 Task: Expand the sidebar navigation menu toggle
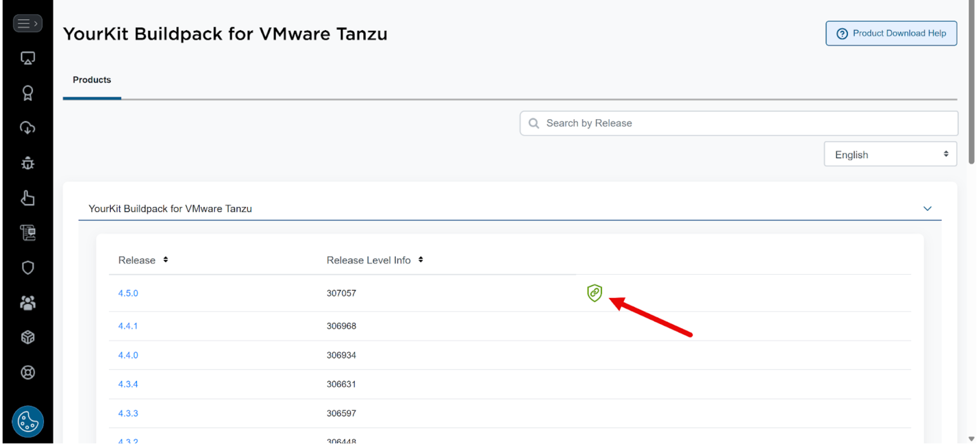pyautogui.click(x=28, y=23)
